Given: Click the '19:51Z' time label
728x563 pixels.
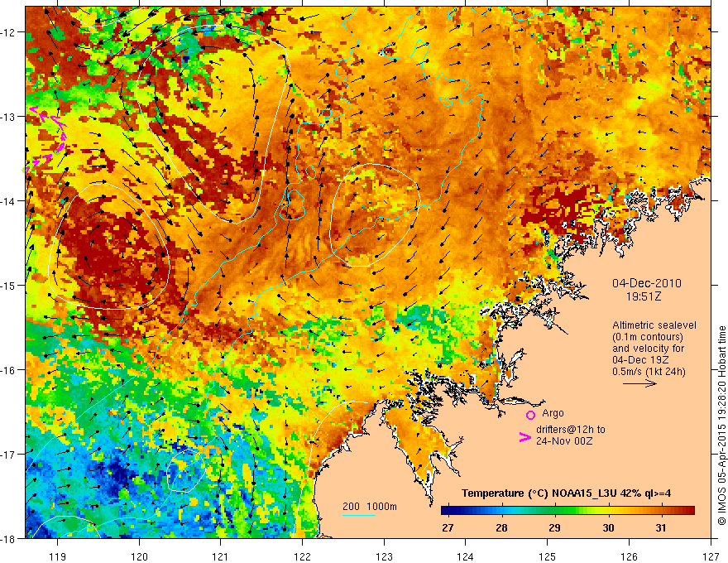Looking at the screenshot, I should 644,296.
